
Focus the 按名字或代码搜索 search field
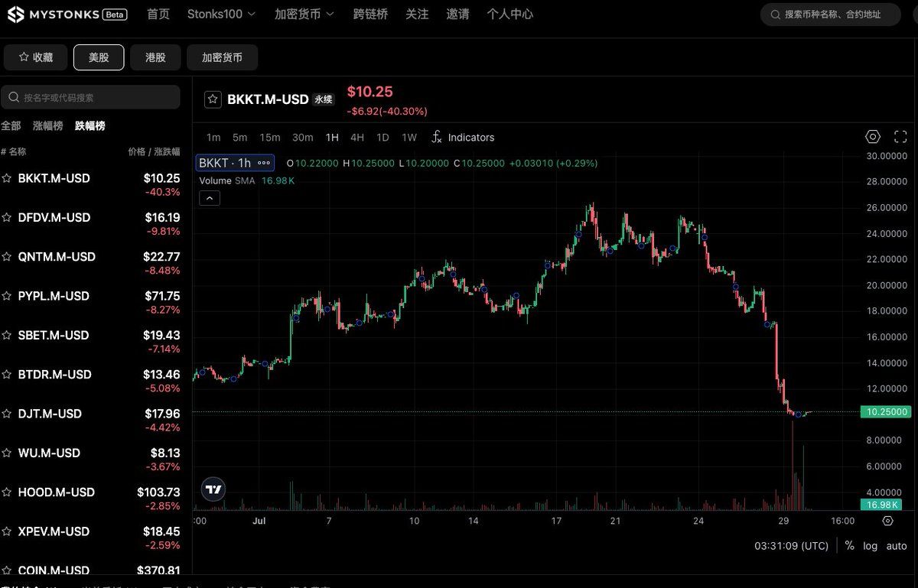90,97
